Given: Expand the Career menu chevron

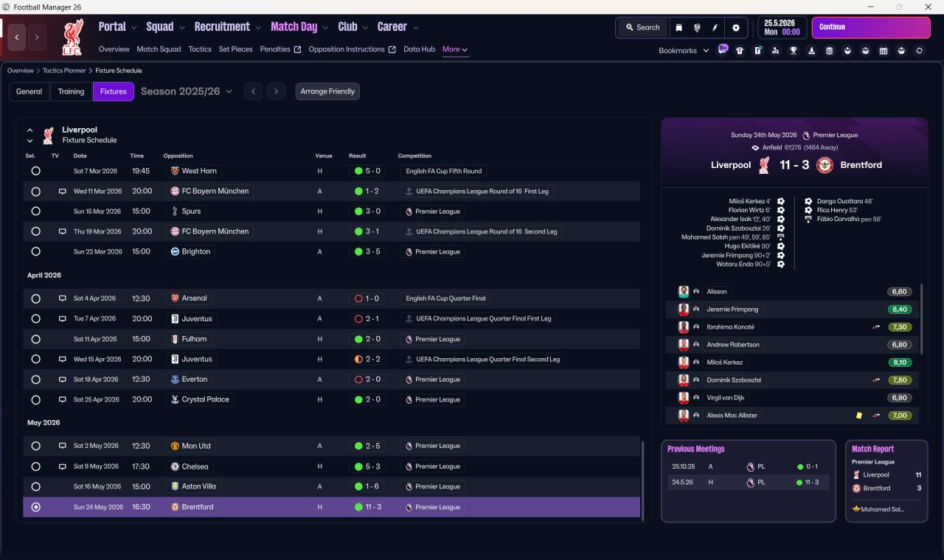Looking at the screenshot, I should point(415,28).
